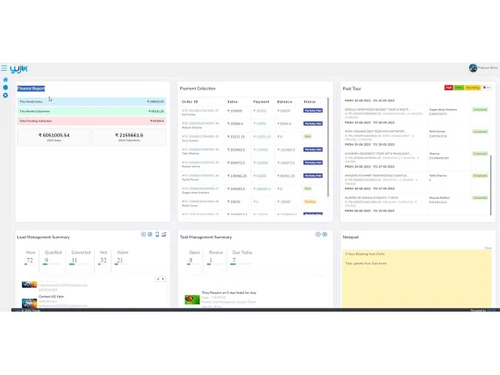Open the 'Contact US: Yatin' lead thumbnail

pyautogui.click(x=29, y=303)
